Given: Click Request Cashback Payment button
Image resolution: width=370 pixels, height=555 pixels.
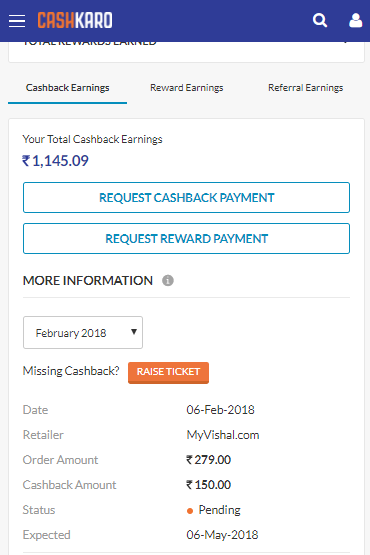Looking at the screenshot, I should click(x=187, y=198).
